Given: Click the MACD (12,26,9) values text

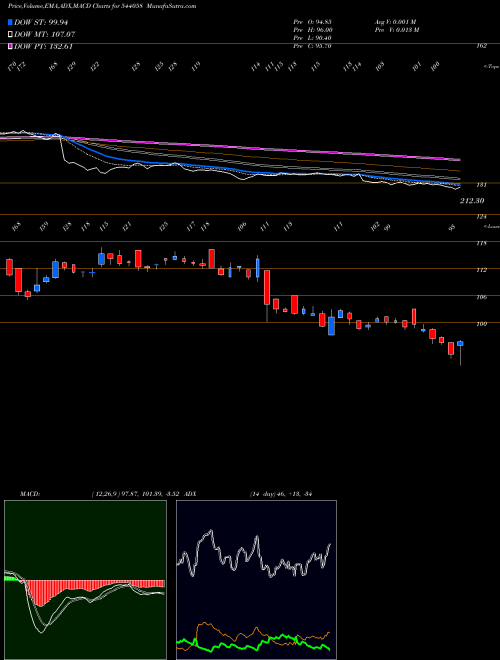Looking at the screenshot, I should [x=136, y=493].
